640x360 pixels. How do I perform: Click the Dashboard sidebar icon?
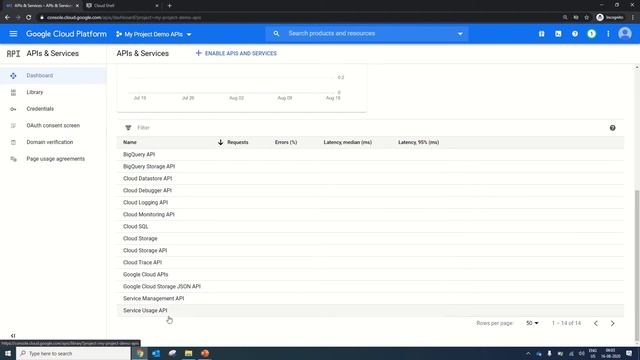coord(13,76)
